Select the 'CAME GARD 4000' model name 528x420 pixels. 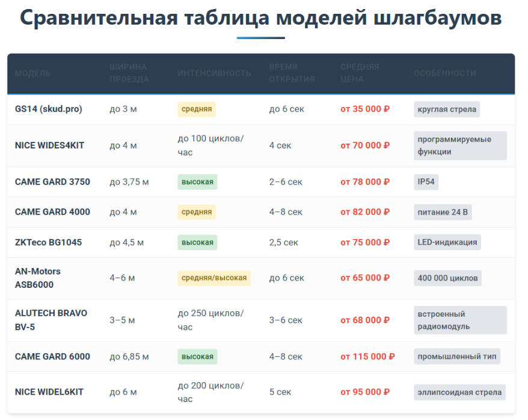(x=52, y=212)
